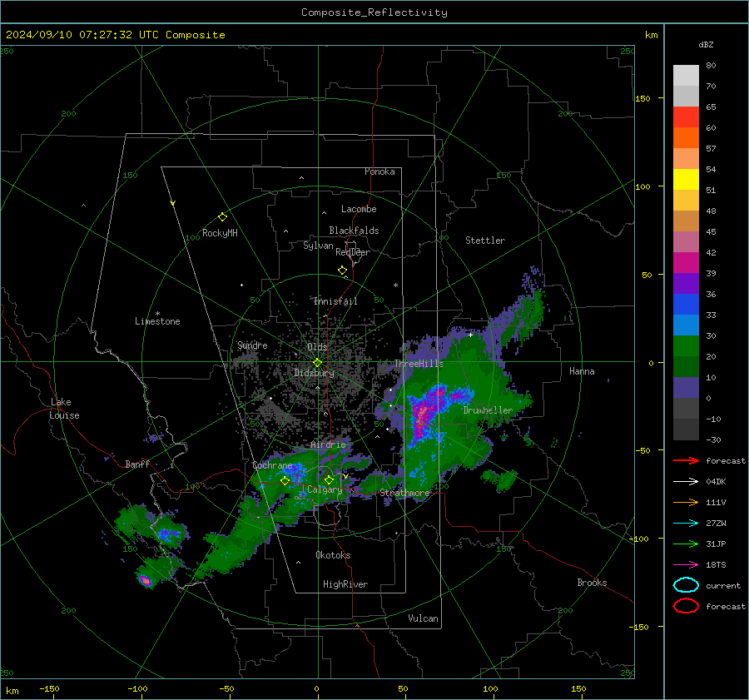Click the 'Banff' map label
Image resolution: width=749 pixels, height=700 pixels.
pos(137,464)
